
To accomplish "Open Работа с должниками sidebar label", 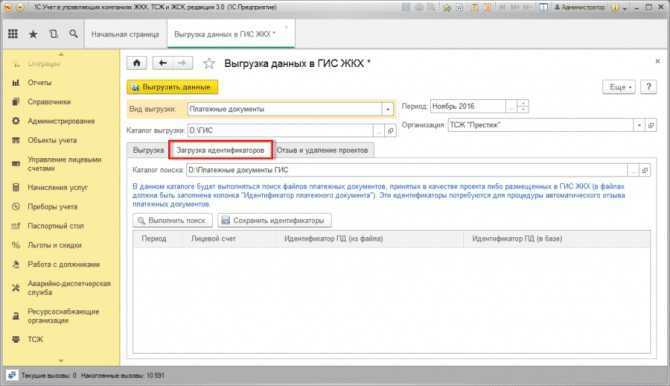I will pyautogui.click(x=64, y=265).
